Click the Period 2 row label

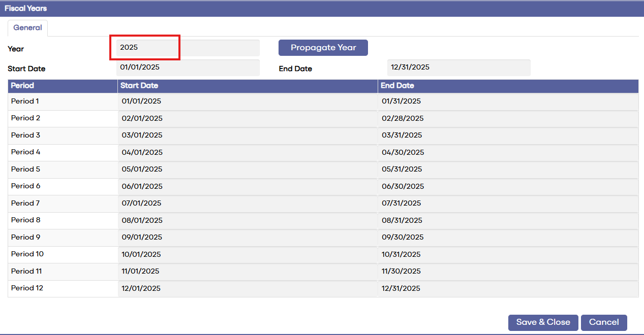click(x=25, y=118)
